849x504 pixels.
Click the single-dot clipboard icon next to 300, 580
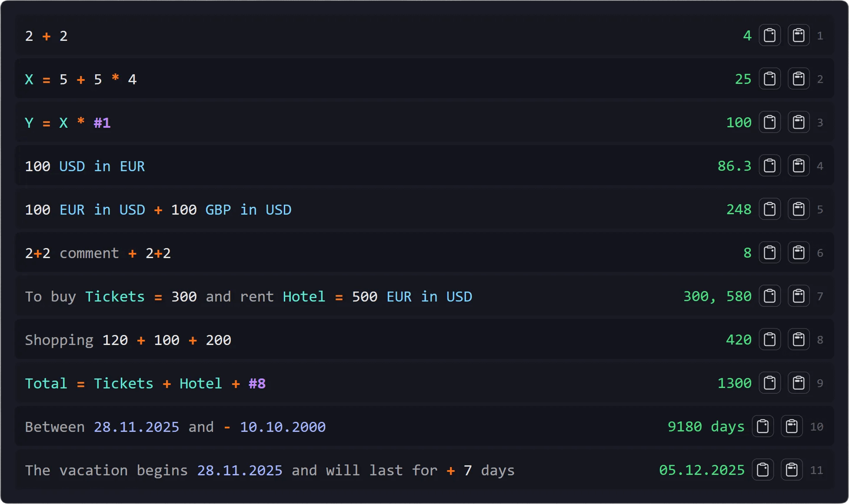[769, 296]
